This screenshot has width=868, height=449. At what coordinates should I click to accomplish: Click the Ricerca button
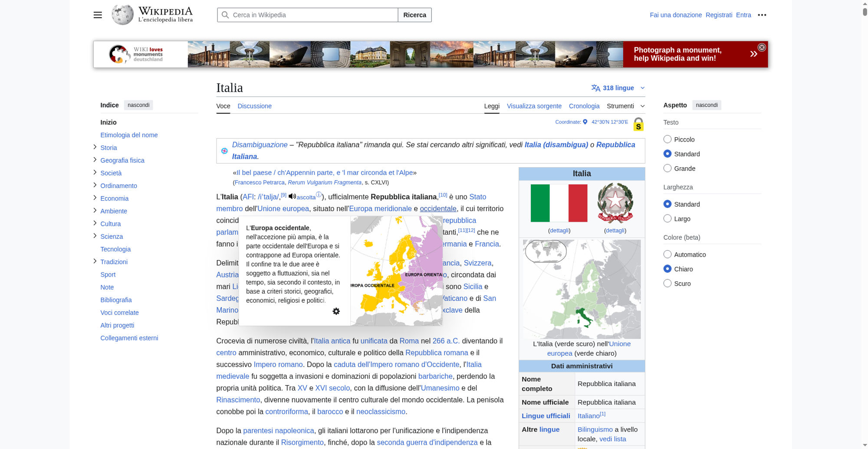tap(414, 15)
